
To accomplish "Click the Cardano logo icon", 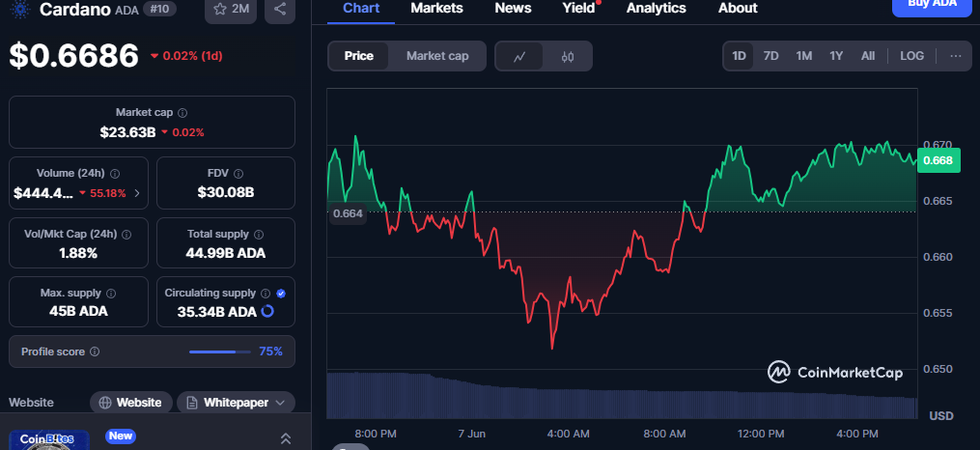I will (21, 9).
